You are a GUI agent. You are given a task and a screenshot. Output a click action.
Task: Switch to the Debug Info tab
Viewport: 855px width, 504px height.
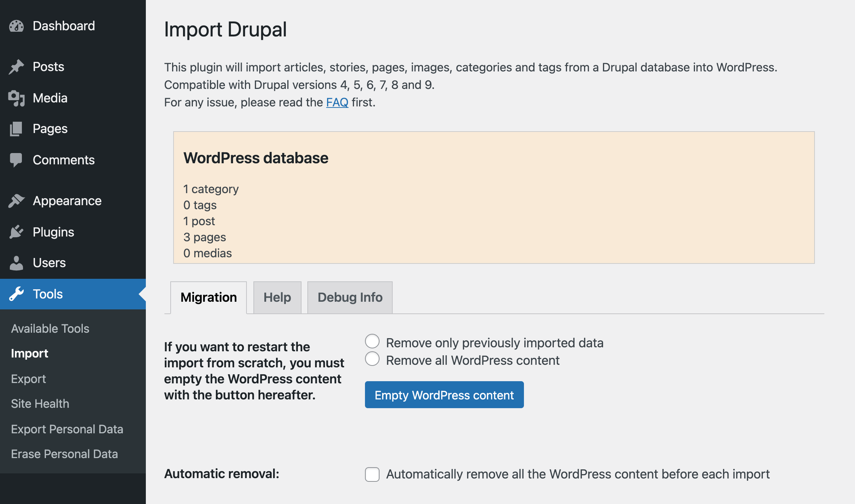[x=350, y=297]
